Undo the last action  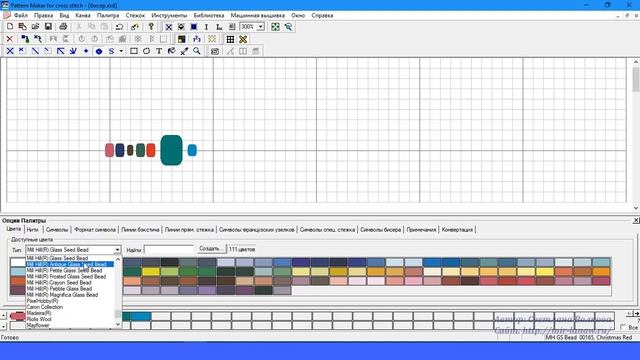(x=119, y=27)
